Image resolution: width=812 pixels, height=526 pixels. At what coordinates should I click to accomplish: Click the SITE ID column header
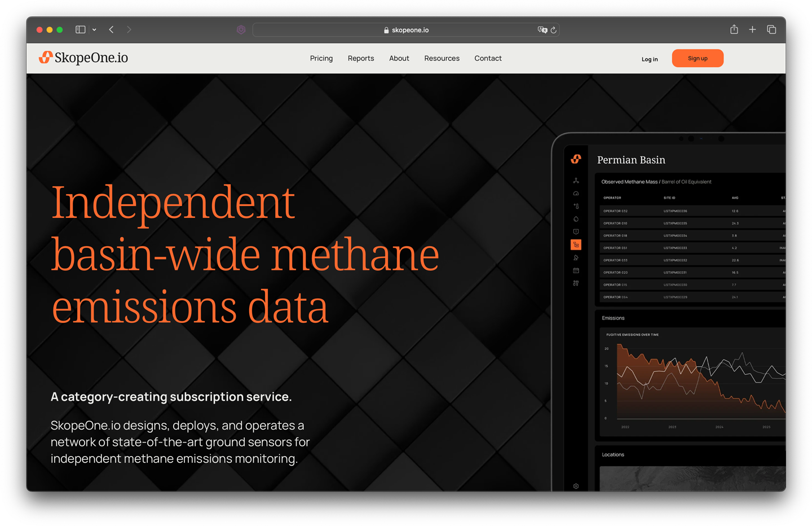[x=669, y=198]
